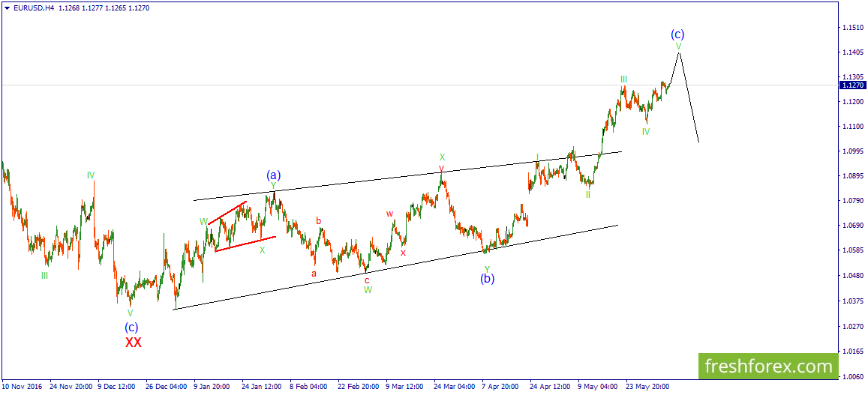The height and width of the screenshot is (395, 868).
Task: Click the 24 Nov 20:00 date label
Action: (x=71, y=387)
